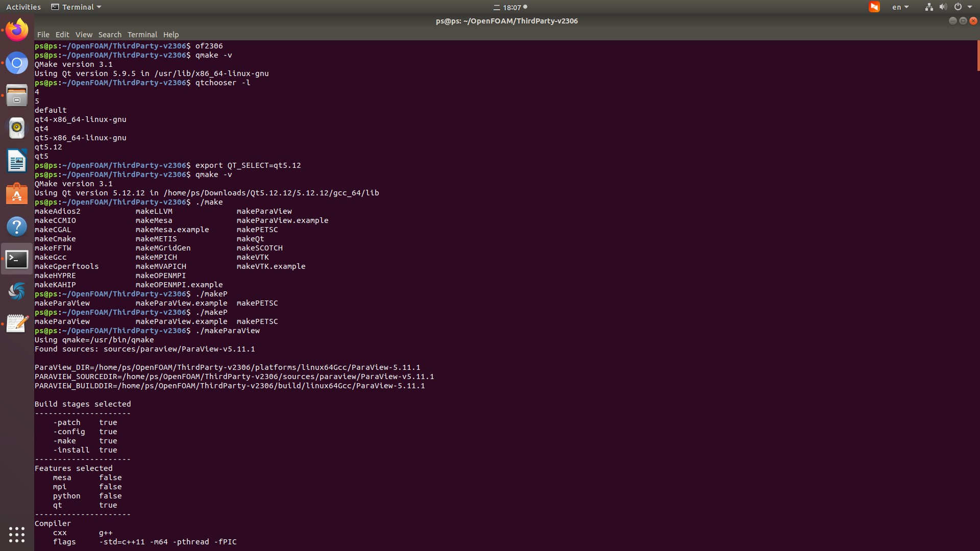This screenshot has height=551, width=980.
Task: Open Firefox from the dock
Action: (17, 30)
